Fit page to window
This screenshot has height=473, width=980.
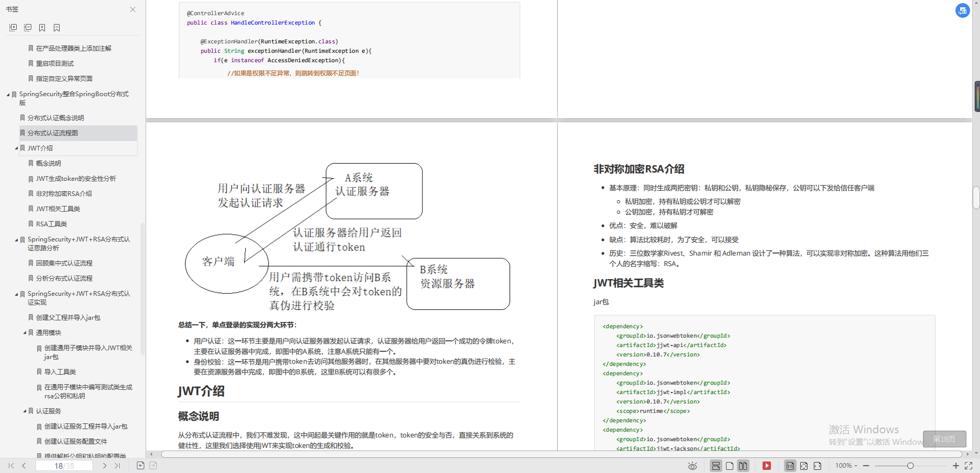(x=804, y=466)
